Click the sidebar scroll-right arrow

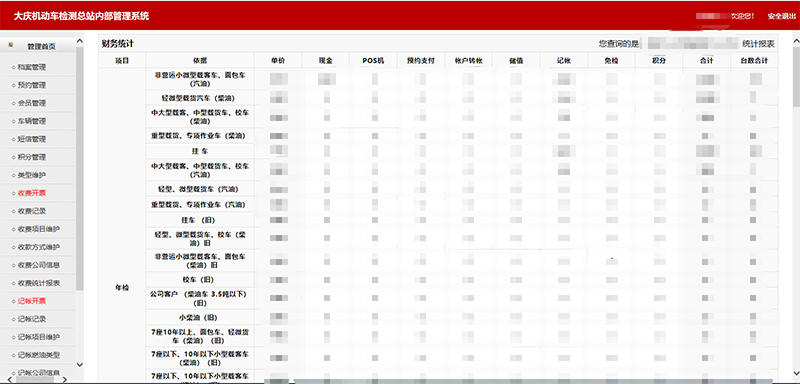click(x=64, y=379)
